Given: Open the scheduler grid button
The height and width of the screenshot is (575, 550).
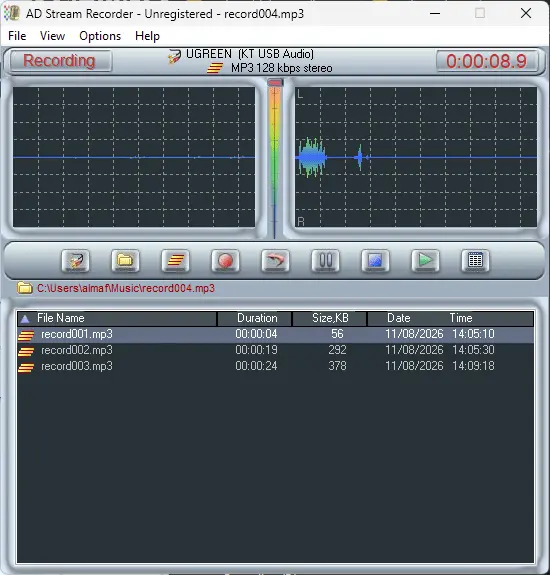Looking at the screenshot, I should coord(475,261).
